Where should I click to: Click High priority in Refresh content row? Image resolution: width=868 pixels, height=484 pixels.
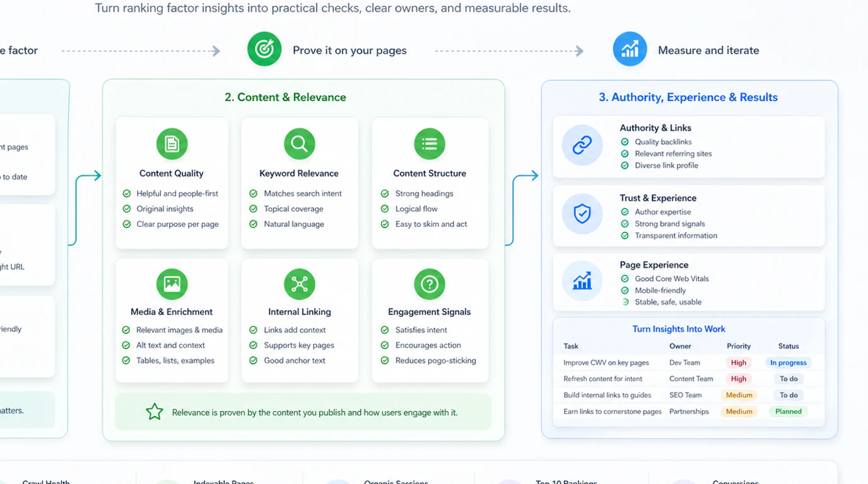[739, 379]
